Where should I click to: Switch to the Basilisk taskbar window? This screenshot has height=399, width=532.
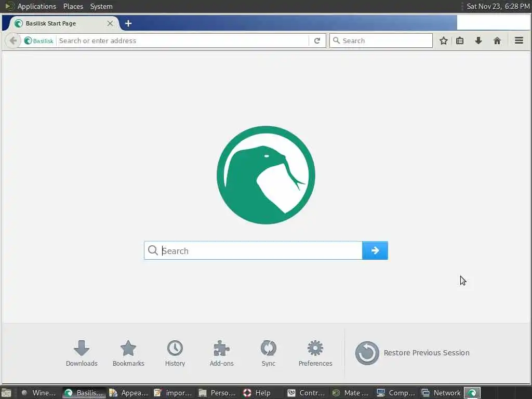point(85,393)
